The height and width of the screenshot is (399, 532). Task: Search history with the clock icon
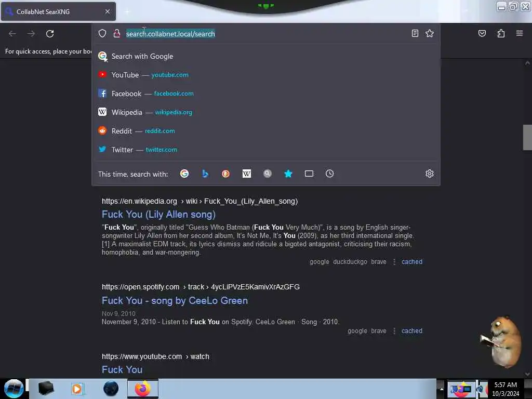[330, 174]
